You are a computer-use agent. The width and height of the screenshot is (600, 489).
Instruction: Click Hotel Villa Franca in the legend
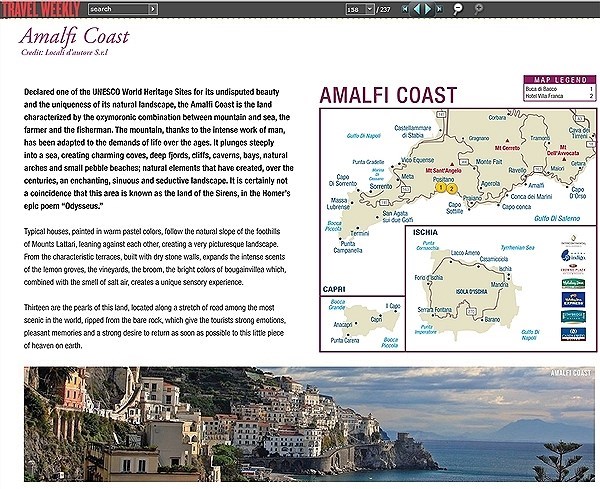pyautogui.click(x=544, y=96)
